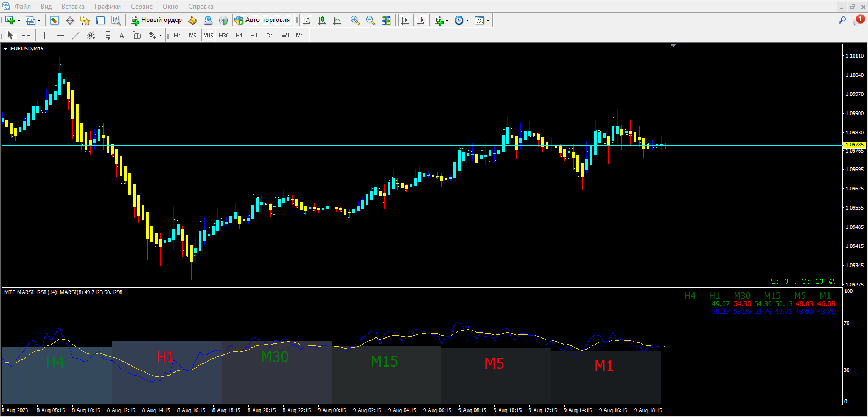Open the Вид menu
This screenshot has width=868, height=417.
[x=46, y=7]
